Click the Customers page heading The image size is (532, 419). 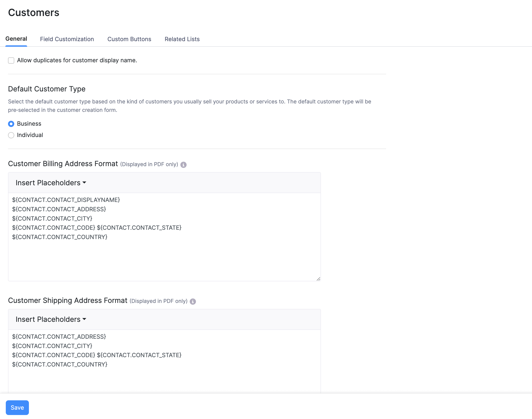click(x=34, y=12)
